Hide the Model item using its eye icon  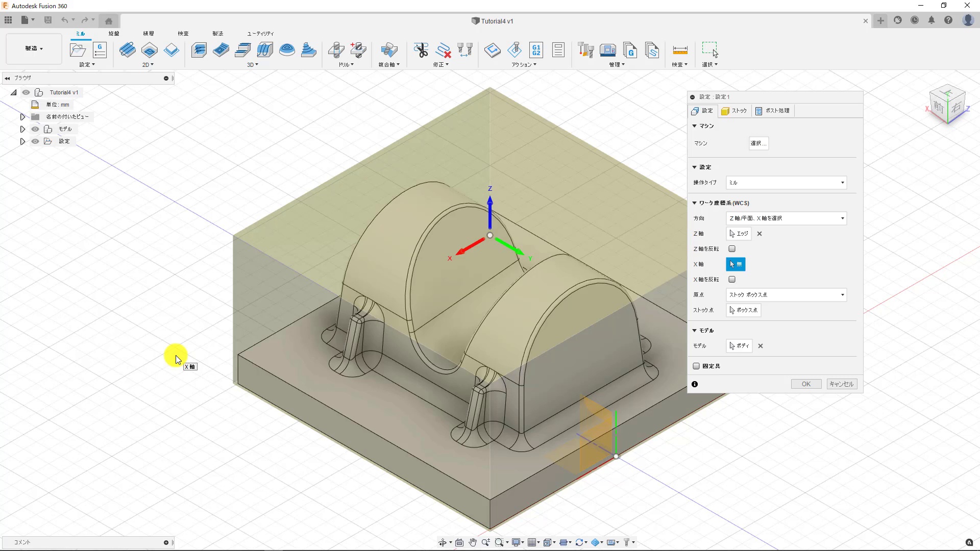(35, 129)
